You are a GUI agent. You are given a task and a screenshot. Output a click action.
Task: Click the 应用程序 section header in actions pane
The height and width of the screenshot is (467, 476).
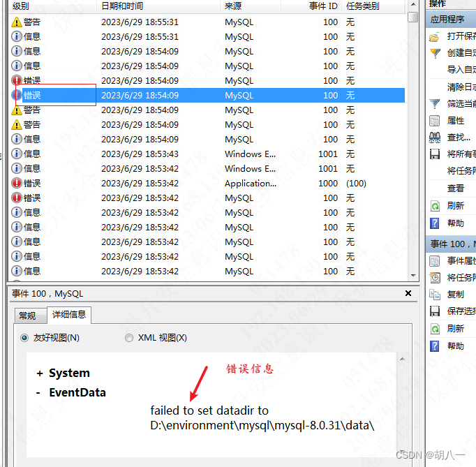click(451, 20)
